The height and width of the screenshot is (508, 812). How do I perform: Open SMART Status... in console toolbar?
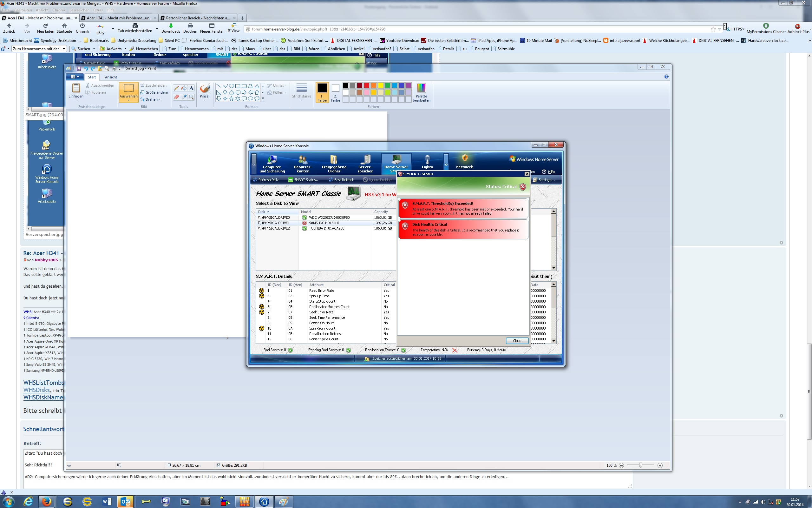click(303, 180)
